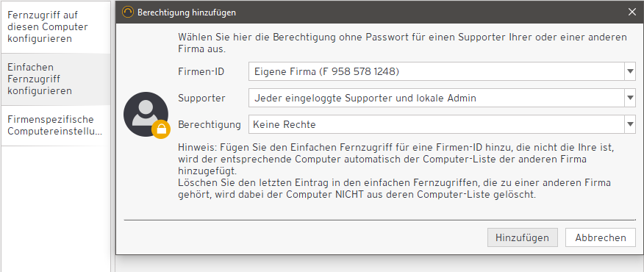Expand the Berechtigung dropdown arrow

(x=631, y=124)
